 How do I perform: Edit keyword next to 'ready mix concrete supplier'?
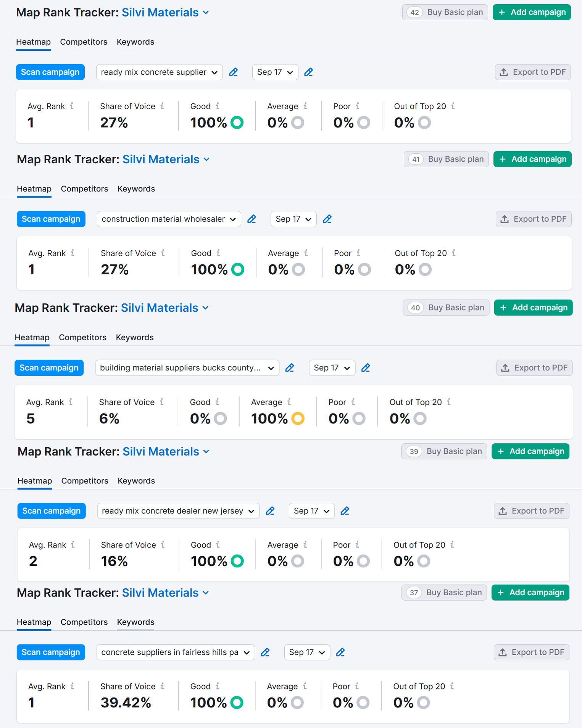coord(233,72)
